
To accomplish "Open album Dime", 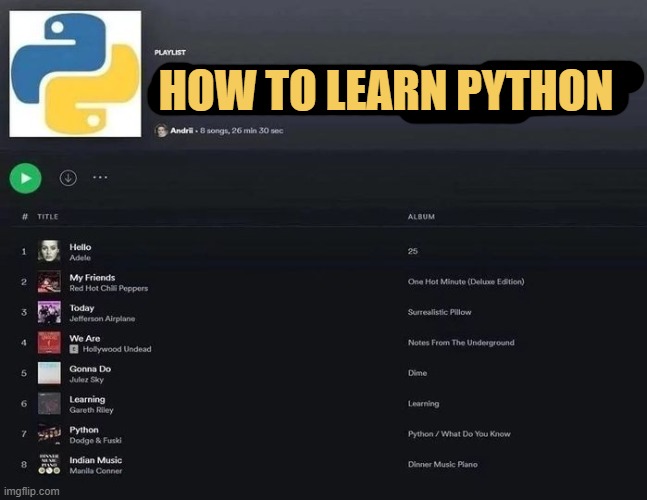I will (417, 373).
